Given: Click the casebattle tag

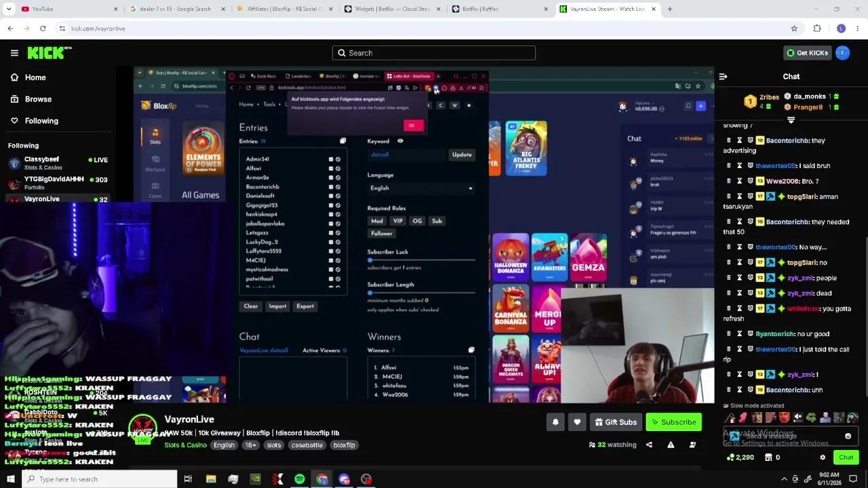Looking at the screenshot, I should (307, 445).
